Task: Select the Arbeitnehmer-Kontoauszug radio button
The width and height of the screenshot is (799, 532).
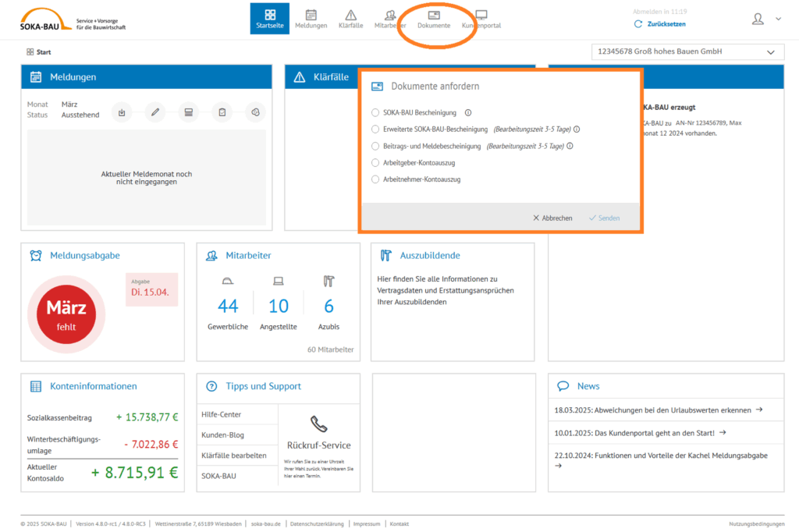Action: point(375,179)
